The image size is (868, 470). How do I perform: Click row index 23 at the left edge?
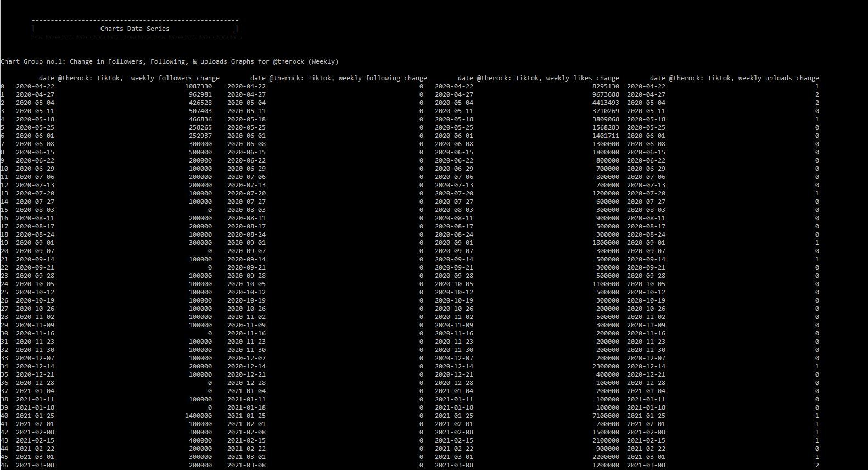click(x=4, y=276)
